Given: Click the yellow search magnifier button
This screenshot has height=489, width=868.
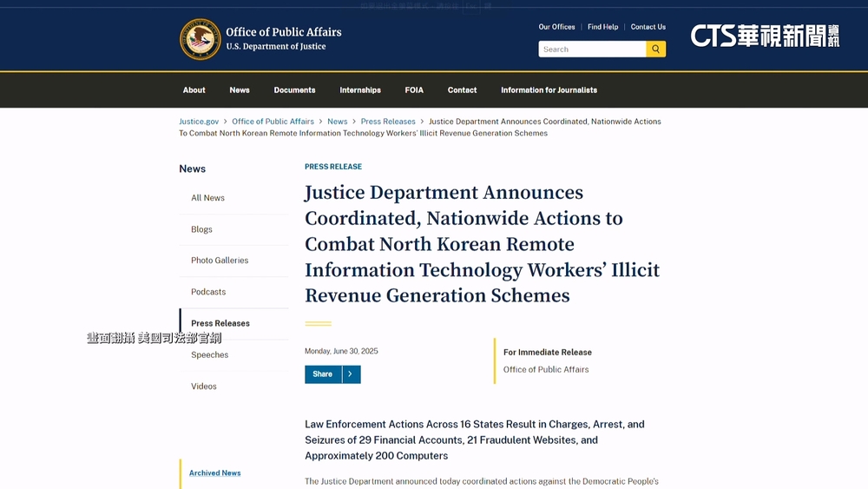Looking at the screenshot, I should 656,50.
